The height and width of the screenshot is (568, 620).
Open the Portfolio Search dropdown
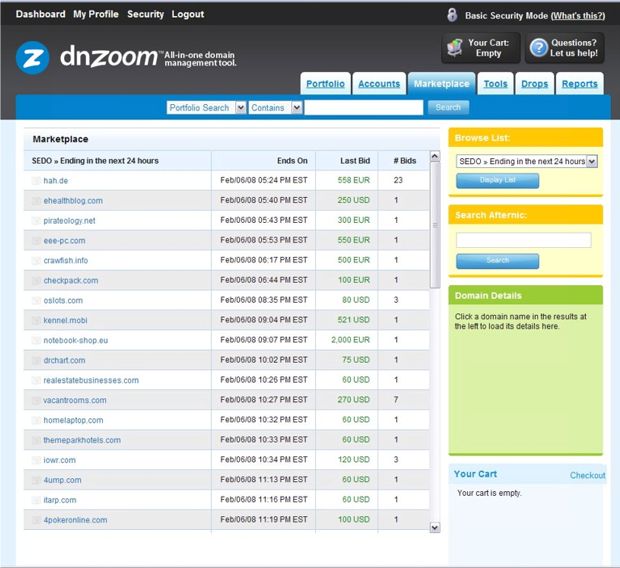206,108
